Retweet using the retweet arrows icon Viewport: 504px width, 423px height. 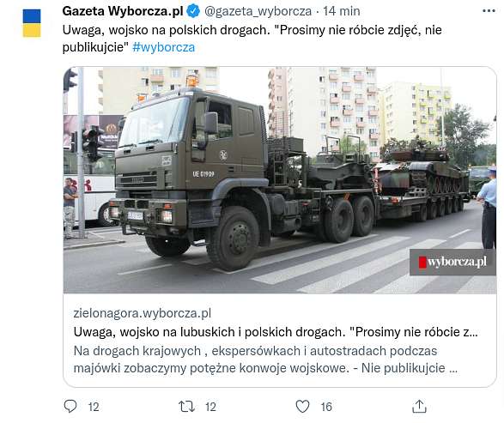[x=186, y=407]
